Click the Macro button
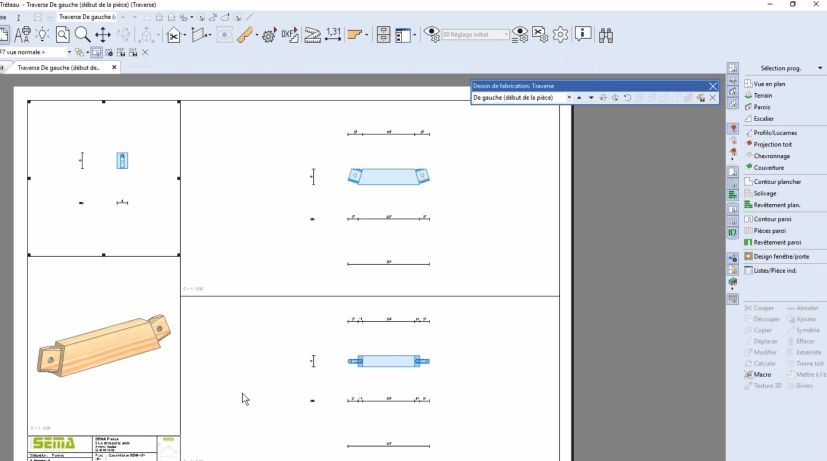The image size is (827, 461). [762, 374]
